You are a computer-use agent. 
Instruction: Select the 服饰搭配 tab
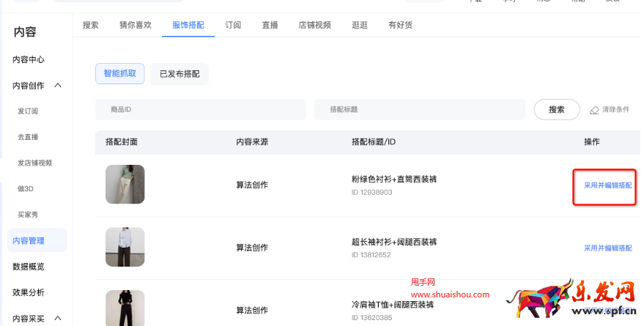pos(188,25)
